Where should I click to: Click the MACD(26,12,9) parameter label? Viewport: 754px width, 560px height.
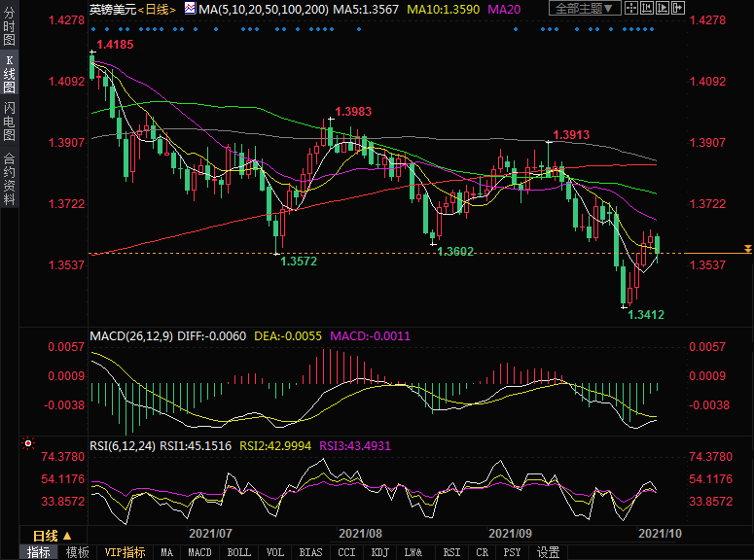pyautogui.click(x=131, y=336)
